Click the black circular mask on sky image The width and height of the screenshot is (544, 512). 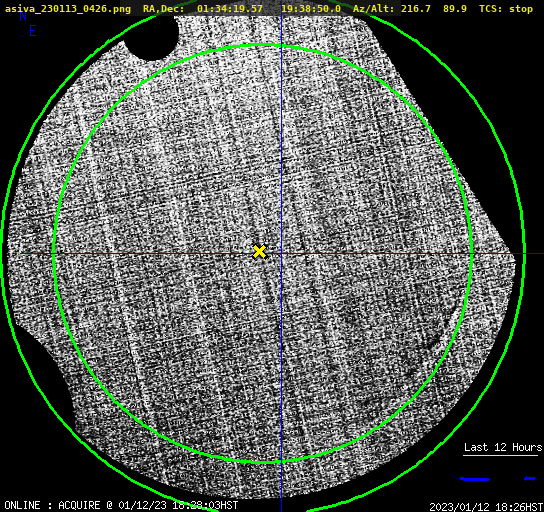pos(151,37)
